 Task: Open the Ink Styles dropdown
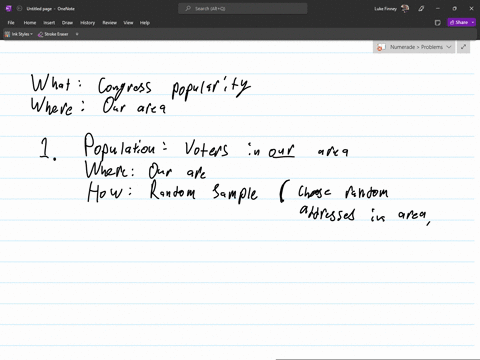point(19,34)
